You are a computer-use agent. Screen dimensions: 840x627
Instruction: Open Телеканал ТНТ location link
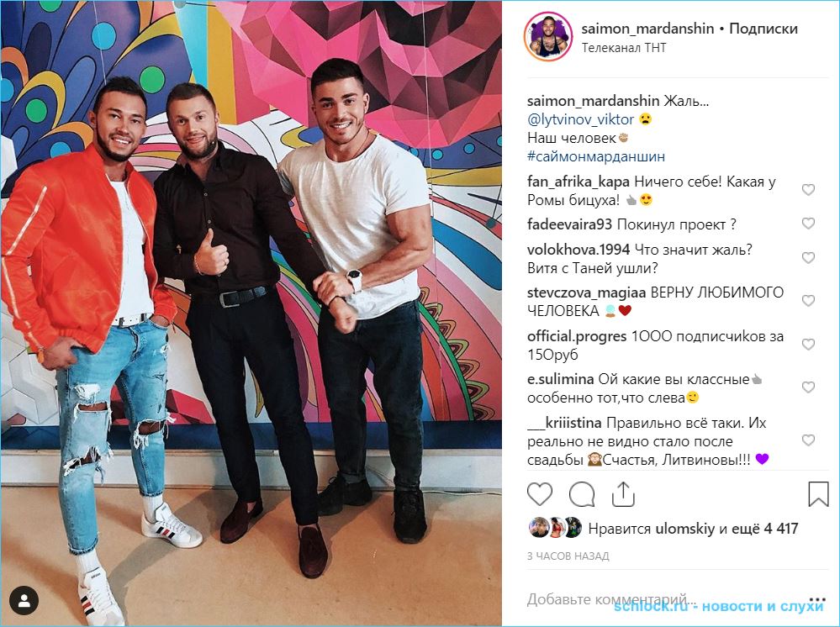point(624,48)
